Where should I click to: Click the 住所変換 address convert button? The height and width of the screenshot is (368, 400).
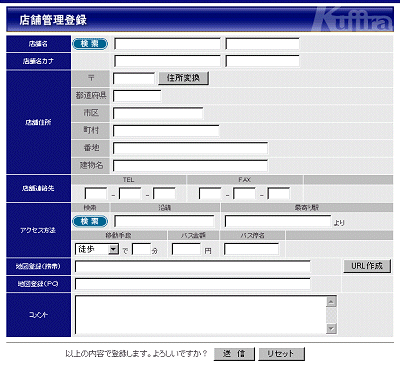[183, 78]
